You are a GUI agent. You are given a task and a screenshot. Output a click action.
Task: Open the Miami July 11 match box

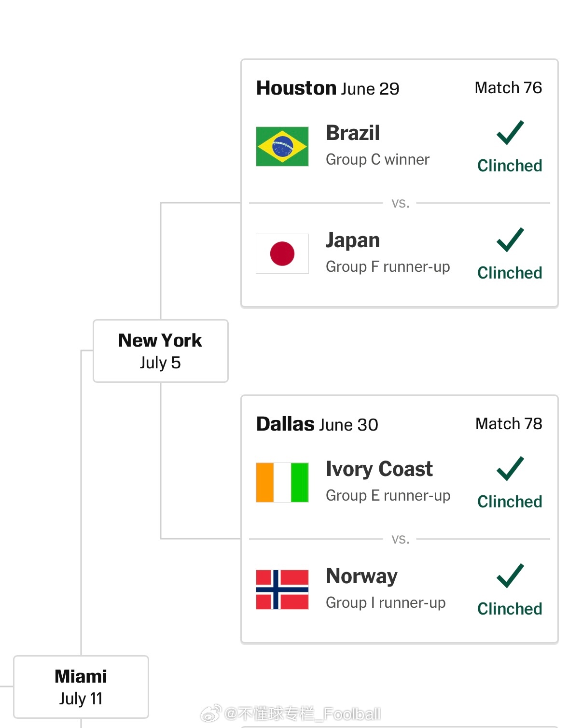pos(81,687)
